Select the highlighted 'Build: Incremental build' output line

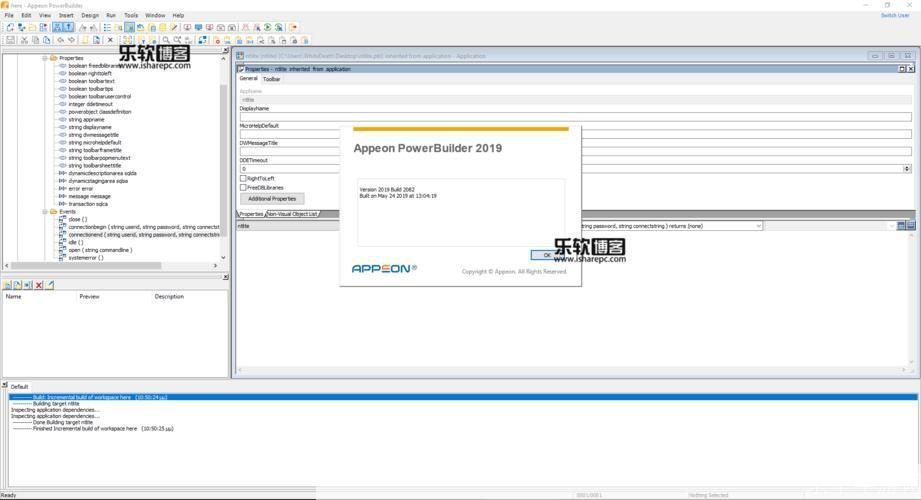(463, 397)
